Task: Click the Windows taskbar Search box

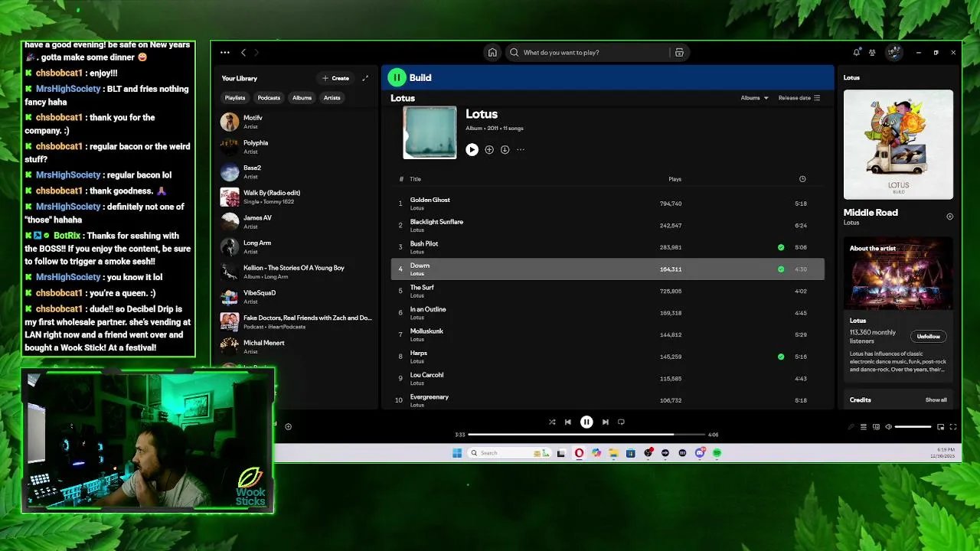Action: (508, 453)
